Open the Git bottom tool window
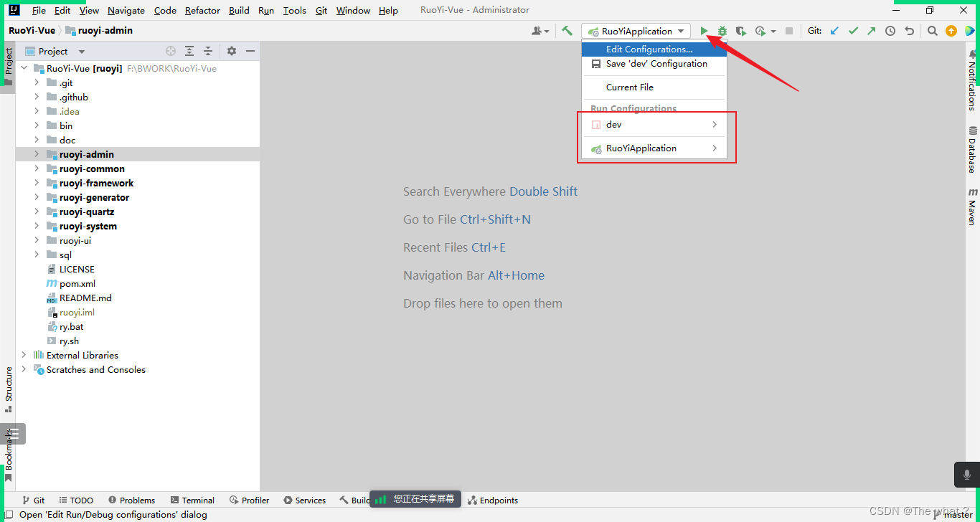980x522 pixels. point(33,500)
